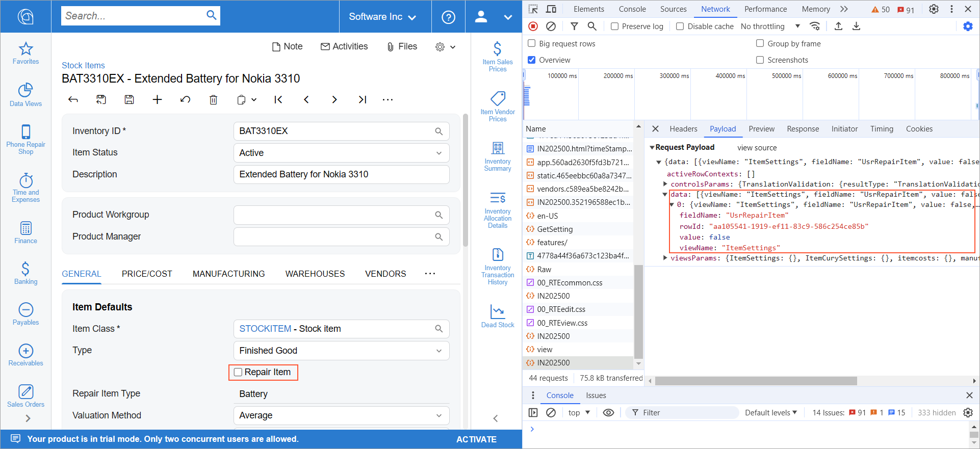Clear the network log in DevTools

[x=551, y=26]
